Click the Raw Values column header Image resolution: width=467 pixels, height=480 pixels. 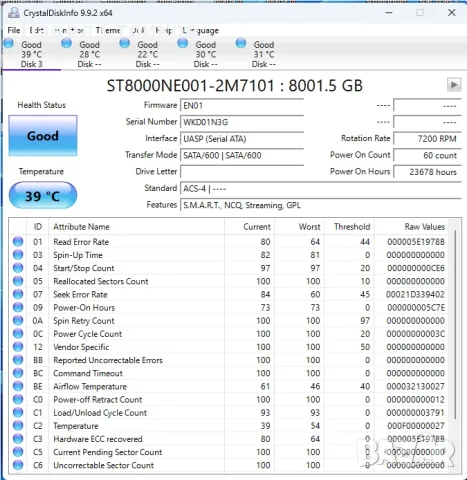[411, 227]
